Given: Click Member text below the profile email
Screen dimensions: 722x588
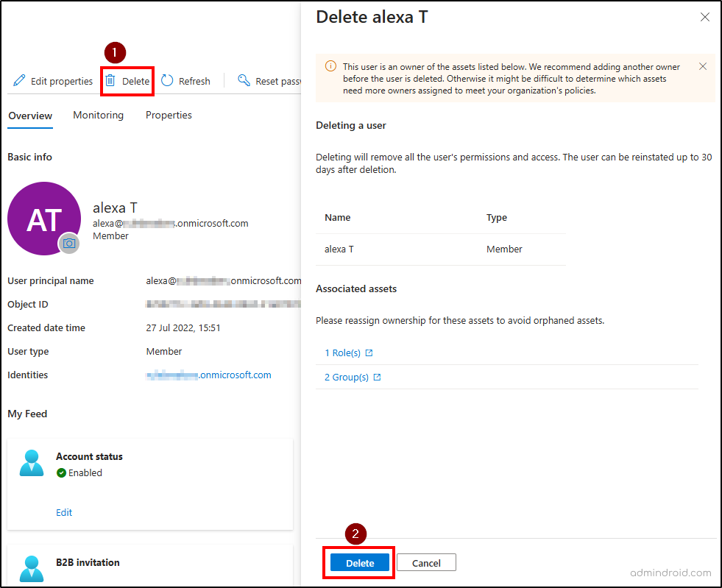Looking at the screenshot, I should click(x=110, y=235).
